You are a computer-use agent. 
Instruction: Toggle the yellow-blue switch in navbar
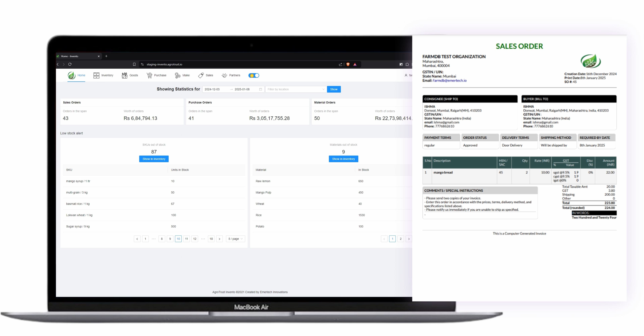click(254, 75)
